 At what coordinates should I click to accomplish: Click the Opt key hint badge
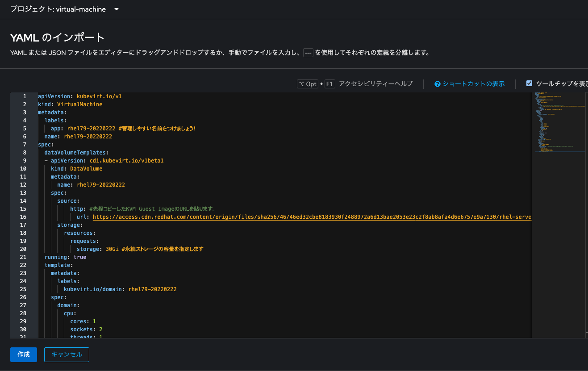308,84
